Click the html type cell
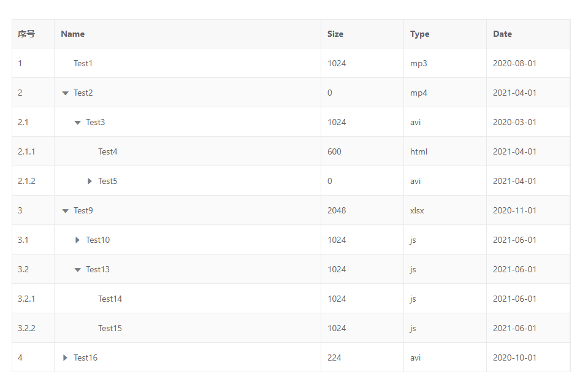 pos(419,151)
